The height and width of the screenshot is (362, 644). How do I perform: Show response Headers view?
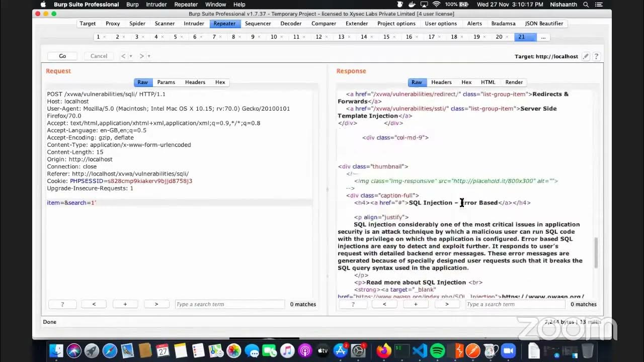441,82
